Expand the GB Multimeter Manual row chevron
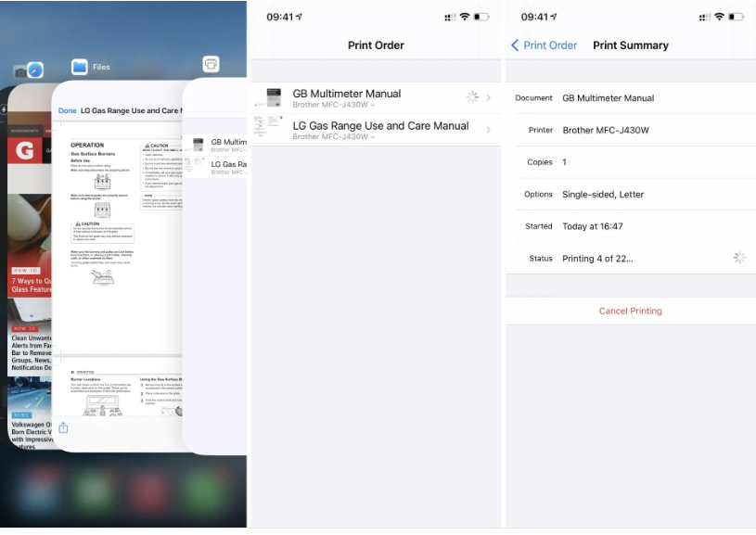The width and height of the screenshot is (756, 535). click(x=489, y=98)
